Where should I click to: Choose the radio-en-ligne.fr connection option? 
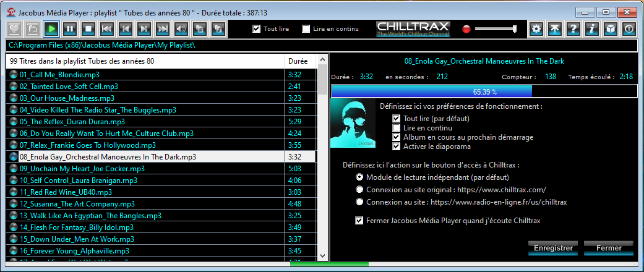tap(359, 202)
